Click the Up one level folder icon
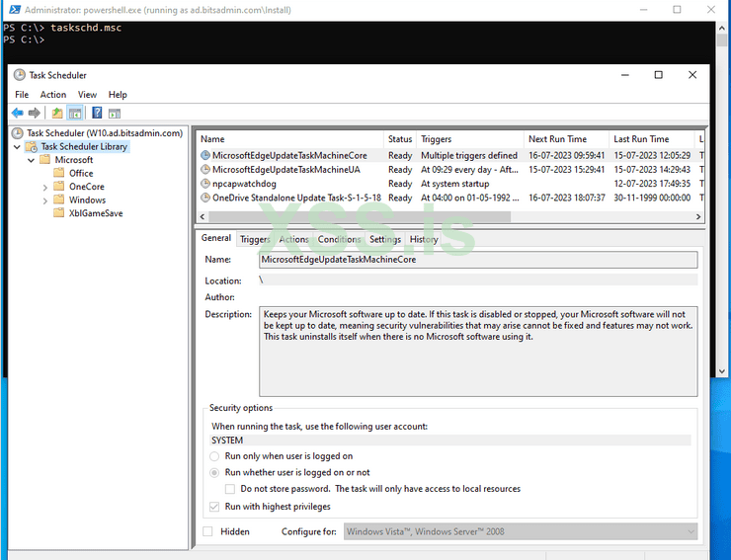731x560 pixels. click(57, 113)
